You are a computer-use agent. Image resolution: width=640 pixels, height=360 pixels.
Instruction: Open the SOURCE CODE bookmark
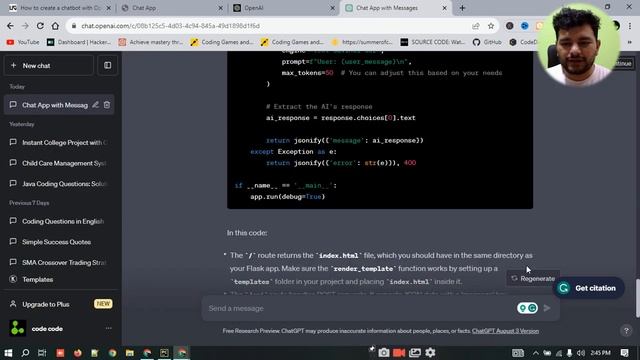433,42
